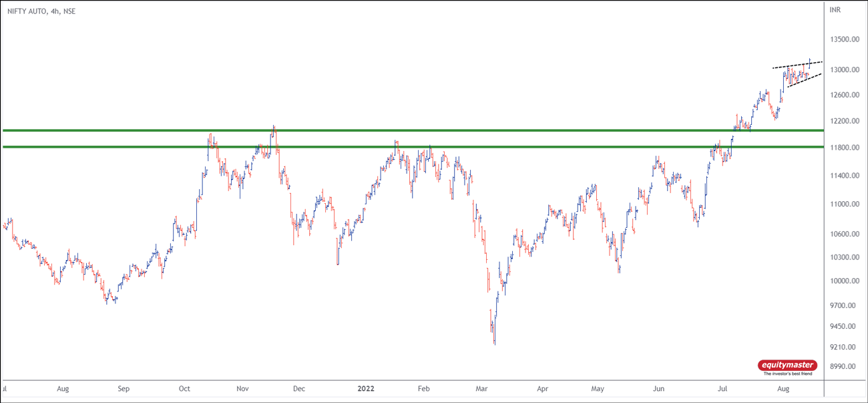Click the INR currency label
The height and width of the screenshot is (403, 868).
point(835,10)
